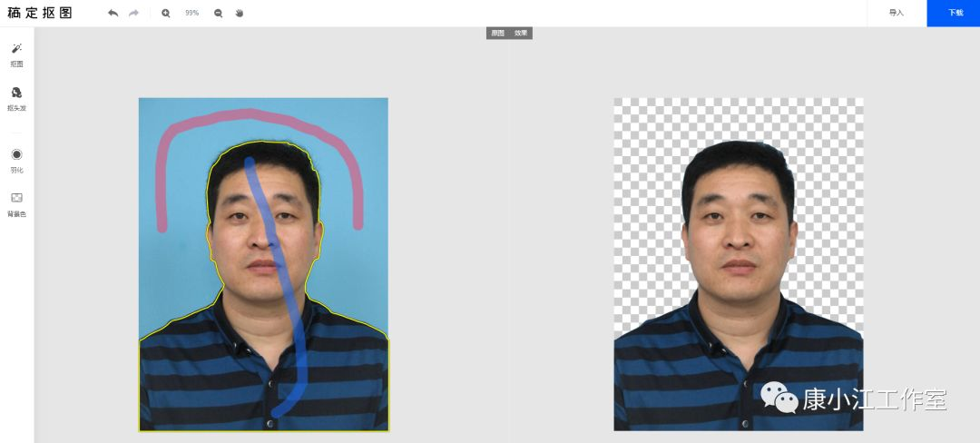Select the hand pan tool
Viewport: 980px width, 443px height.
[240, 14]
